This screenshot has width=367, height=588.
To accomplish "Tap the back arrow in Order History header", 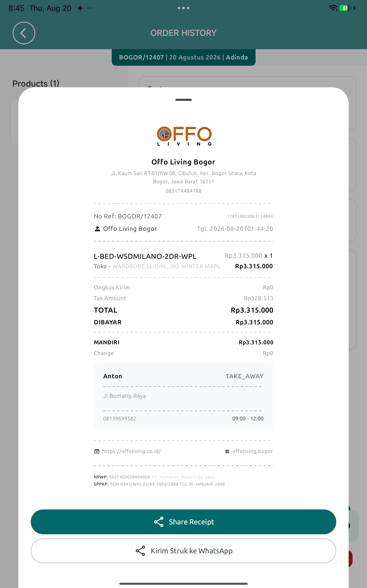I will 24,33.
